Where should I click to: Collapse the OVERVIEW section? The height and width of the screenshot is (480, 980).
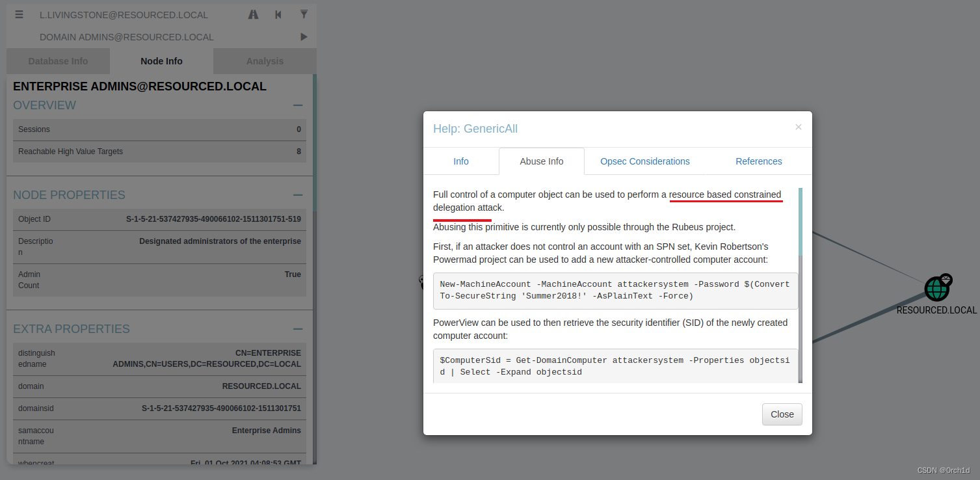[x=298, y=105]
